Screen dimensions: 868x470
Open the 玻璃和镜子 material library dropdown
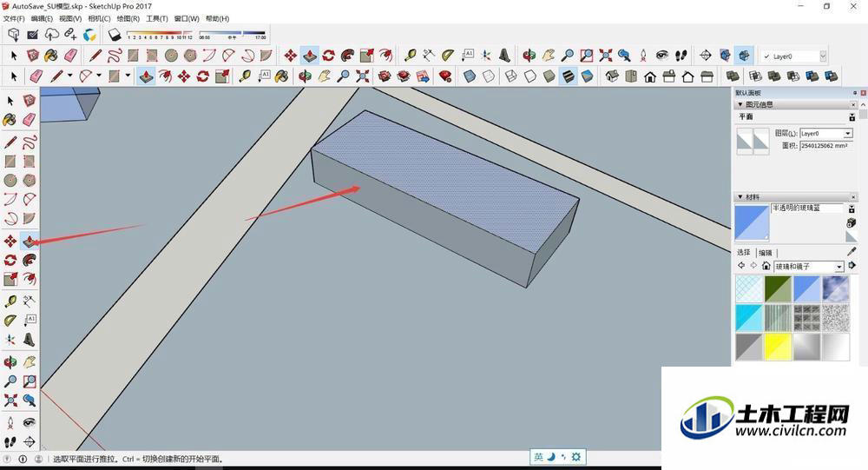[x=838, y=267]
